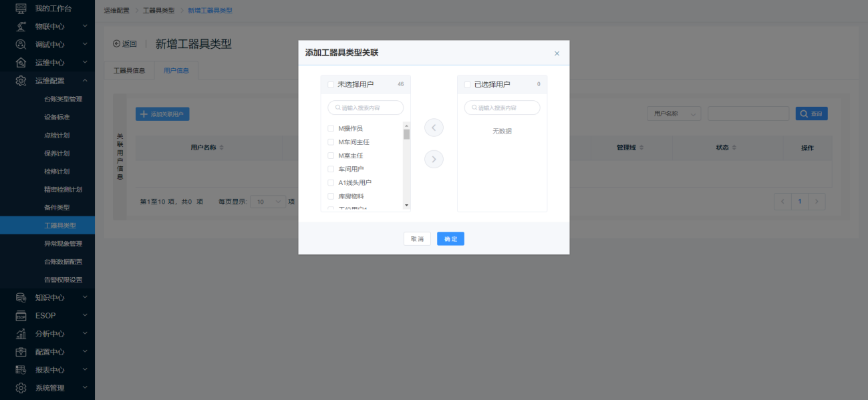Click the 系统管理 gear icon
Viewport: 868px width, 400px height.
21,388
